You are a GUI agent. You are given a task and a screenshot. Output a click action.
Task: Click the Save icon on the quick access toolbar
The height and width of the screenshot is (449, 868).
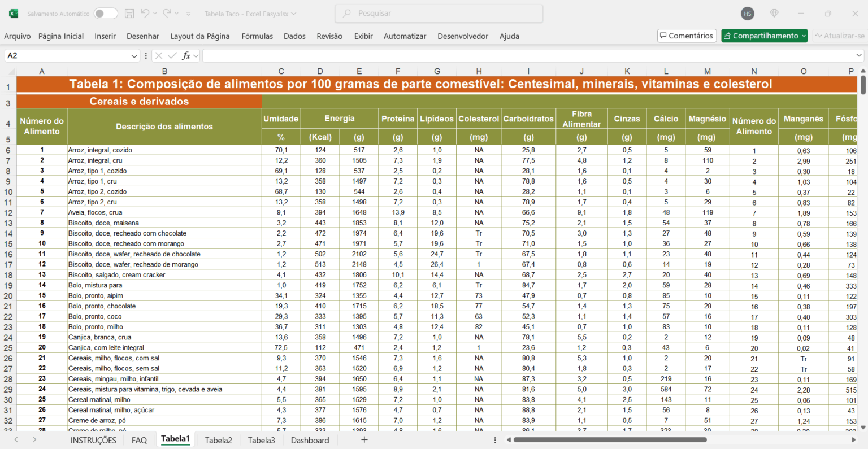coord(130,13)
